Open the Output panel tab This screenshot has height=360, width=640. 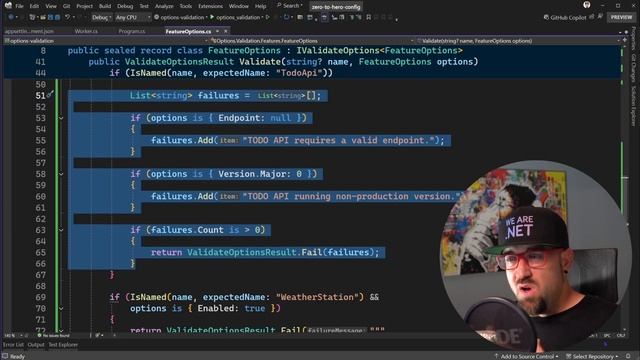point(36,345)
